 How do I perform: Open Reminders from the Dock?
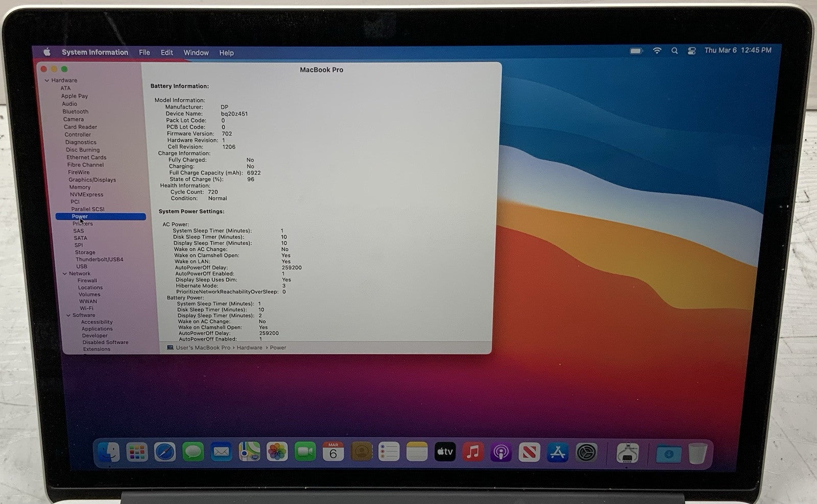click(x=389, y=452)
